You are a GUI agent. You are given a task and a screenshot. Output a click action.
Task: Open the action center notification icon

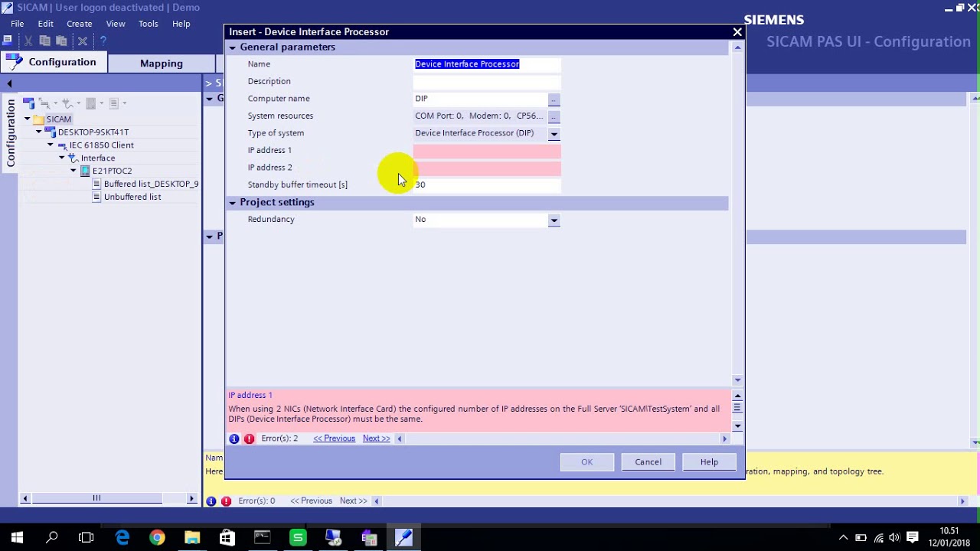pos(913,537)
